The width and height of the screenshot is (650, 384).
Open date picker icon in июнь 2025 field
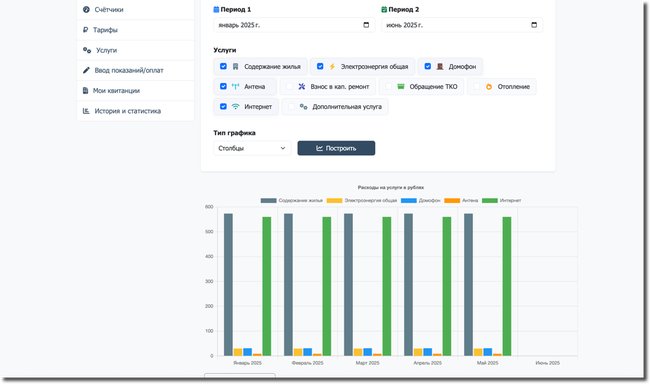(x=534, y=25)
